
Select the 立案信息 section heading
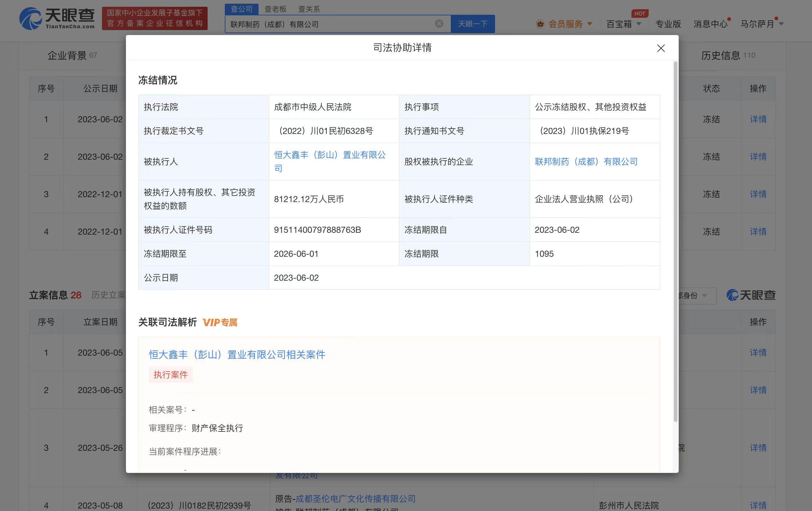click(49, 295)
